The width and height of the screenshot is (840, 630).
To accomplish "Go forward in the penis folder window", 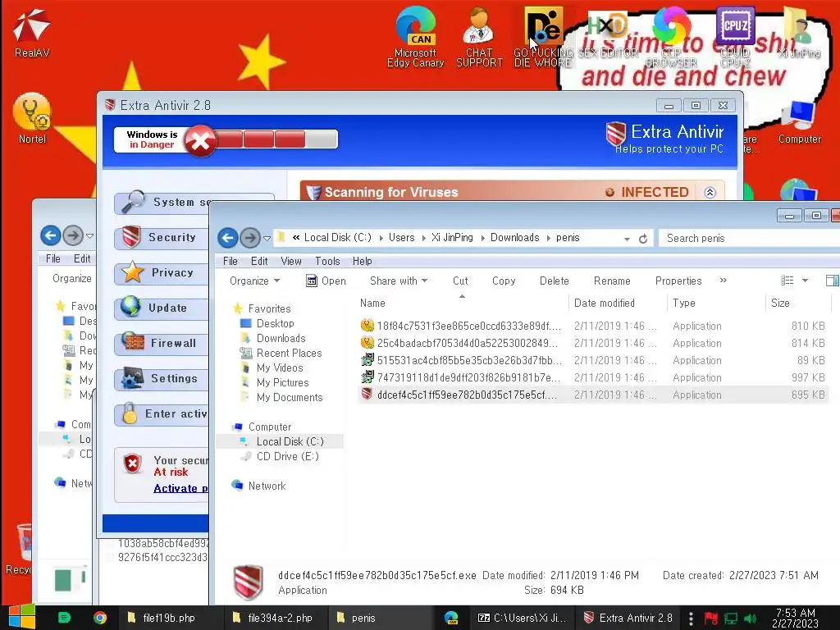I will pos(249,237).
